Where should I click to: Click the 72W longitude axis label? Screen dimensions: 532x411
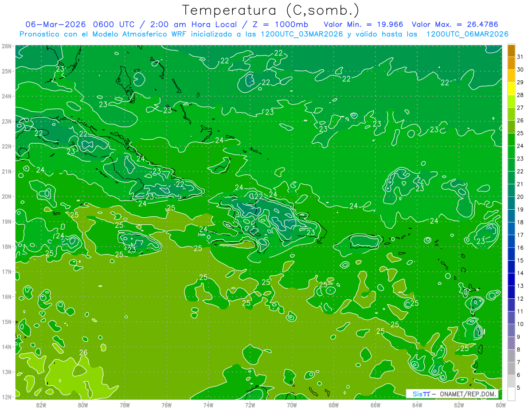pos(250,404)
